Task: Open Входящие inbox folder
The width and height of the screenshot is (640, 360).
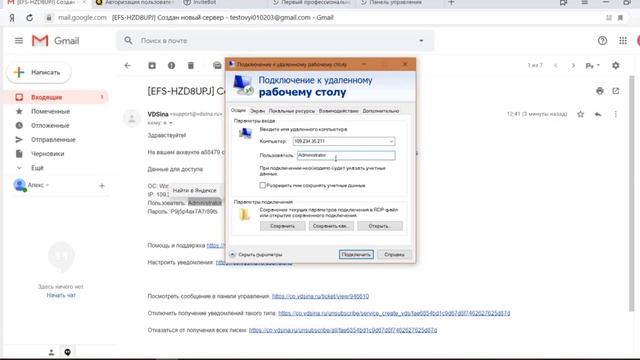Action: (56, 97)
